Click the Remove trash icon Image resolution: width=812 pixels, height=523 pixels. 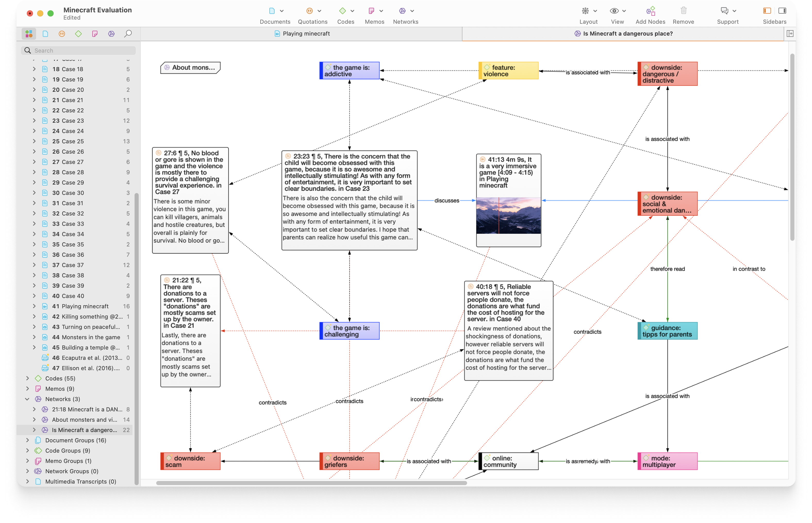pyautogui.click(x=683, y=11)
